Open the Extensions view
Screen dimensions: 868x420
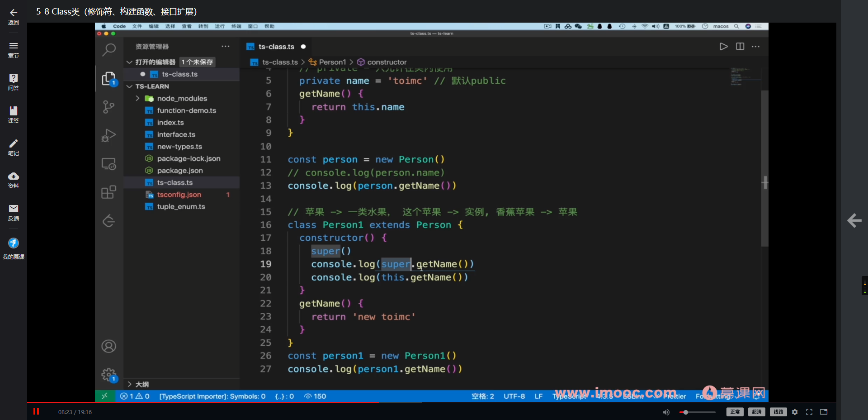pyautogui.click(x=109, y=192)
